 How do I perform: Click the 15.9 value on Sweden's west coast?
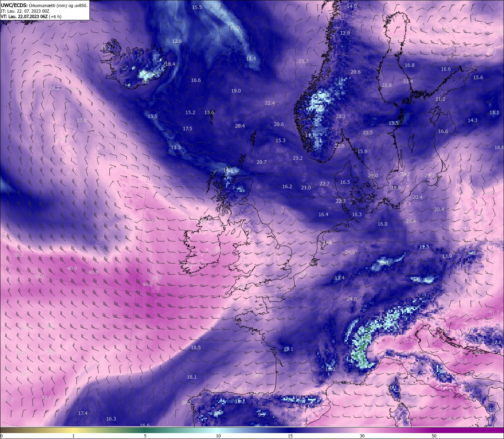(x=362, y=152)
